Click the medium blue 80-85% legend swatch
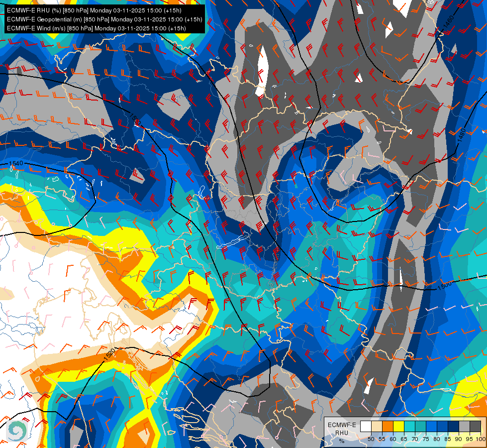 point(442,427)
